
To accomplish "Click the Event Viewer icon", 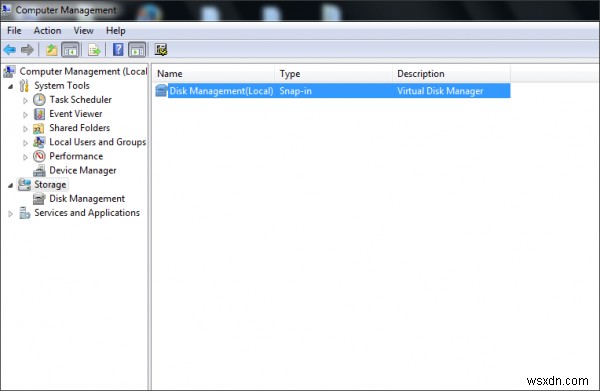I will point(39,114).
